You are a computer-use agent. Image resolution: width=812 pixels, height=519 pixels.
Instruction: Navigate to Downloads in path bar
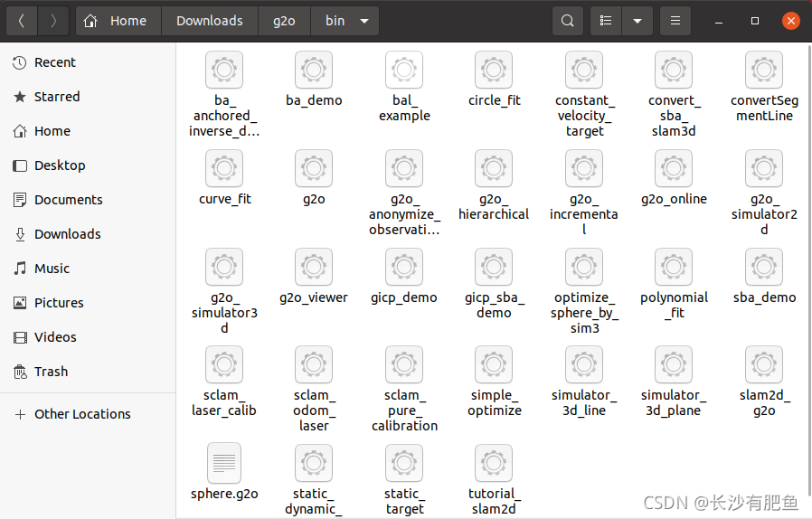[210, 21]
